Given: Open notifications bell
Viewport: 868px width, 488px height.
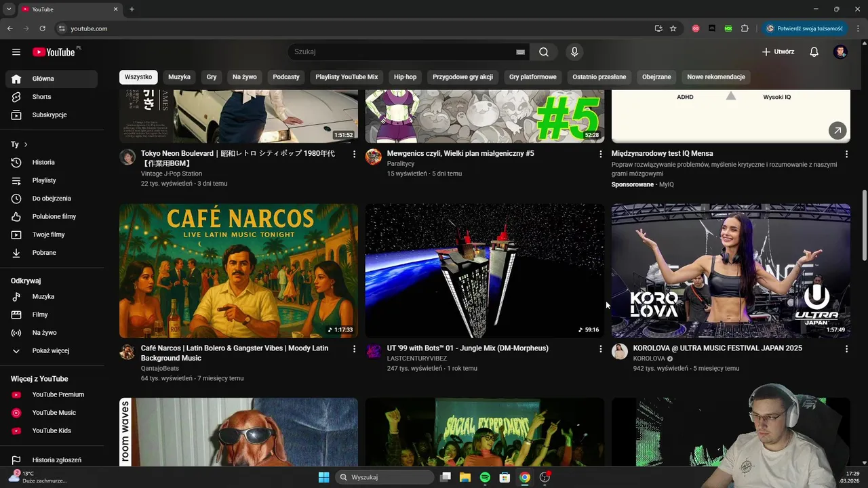Looking at the screenshot, I should tap(814, 52).
